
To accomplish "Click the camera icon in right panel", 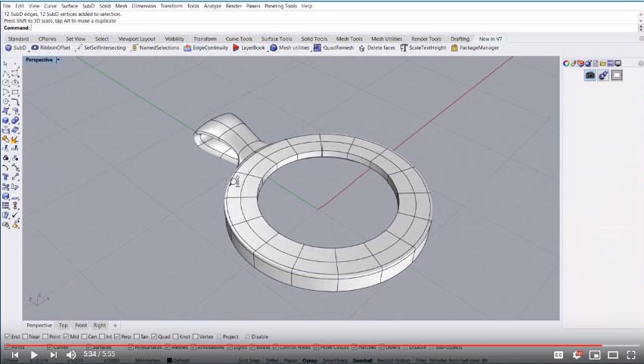I will point(590,76).
